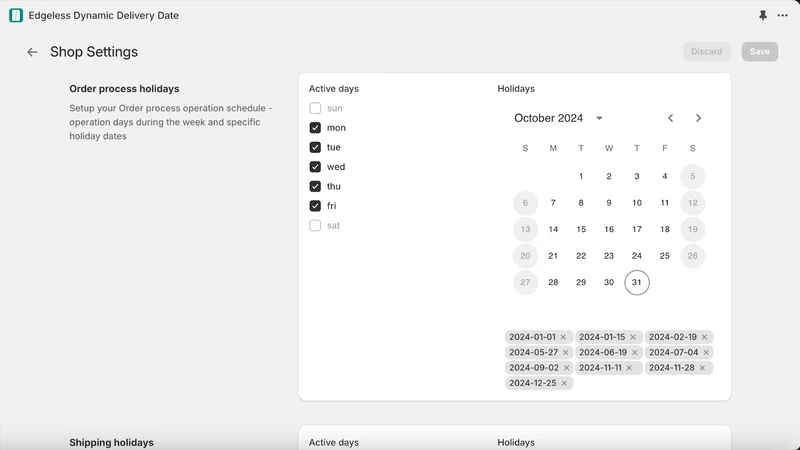Viewport: 800px width, 450px height.
Task: Uncheck the tue active day checkbox
Action: (315, 147)
